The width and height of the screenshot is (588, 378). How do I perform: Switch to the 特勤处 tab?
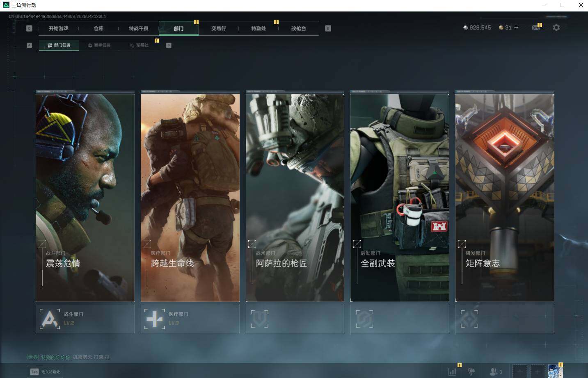[259, 28]
